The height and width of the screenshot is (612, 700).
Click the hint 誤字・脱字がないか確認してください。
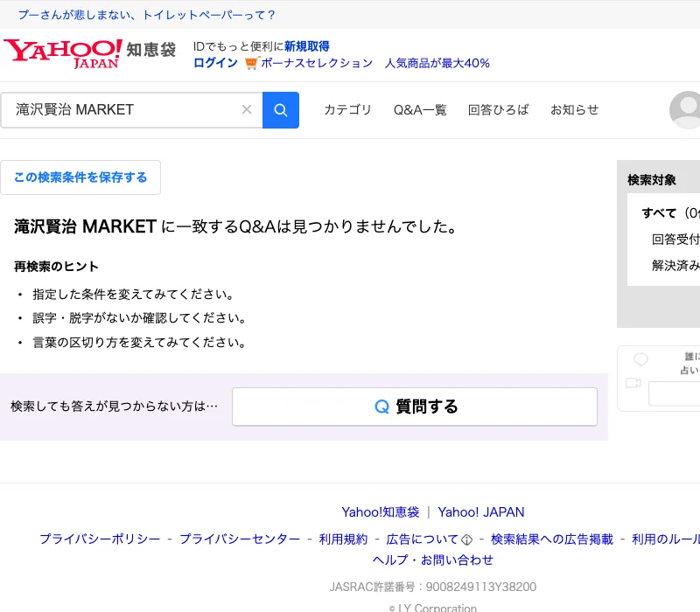(139, 318)
